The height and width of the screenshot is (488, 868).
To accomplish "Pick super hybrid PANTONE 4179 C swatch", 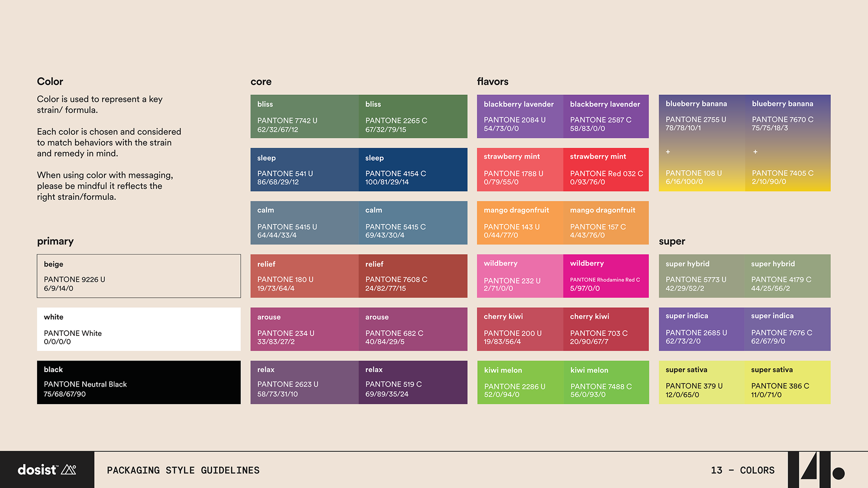I will coord(788,276).
